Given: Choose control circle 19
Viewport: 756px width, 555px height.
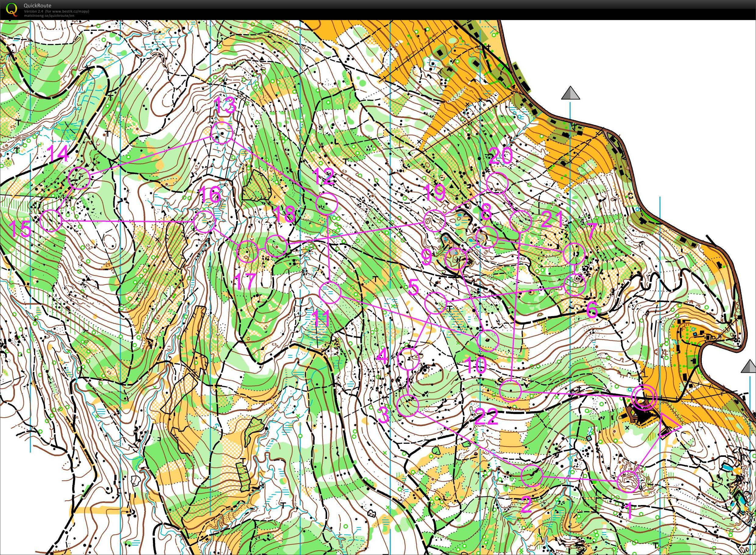Looking at the screenshot, I should pyautogui.click(x=434, y=220).
